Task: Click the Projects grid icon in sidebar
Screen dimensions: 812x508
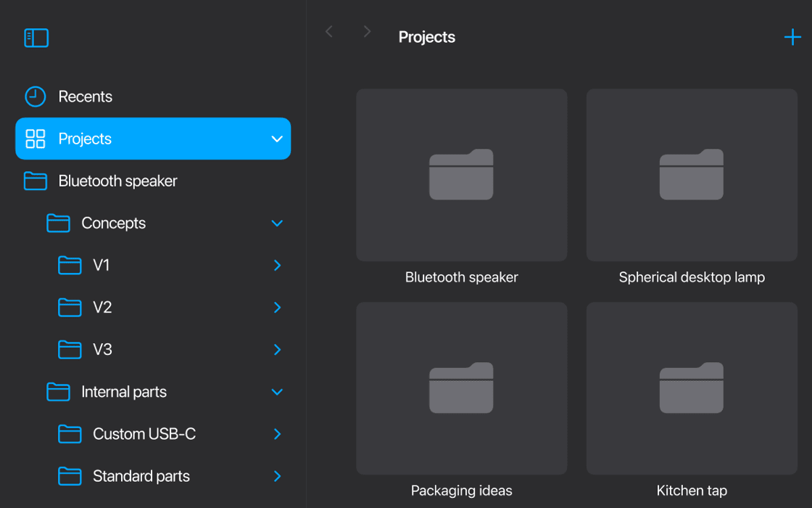Action: (x=35, y=139)
